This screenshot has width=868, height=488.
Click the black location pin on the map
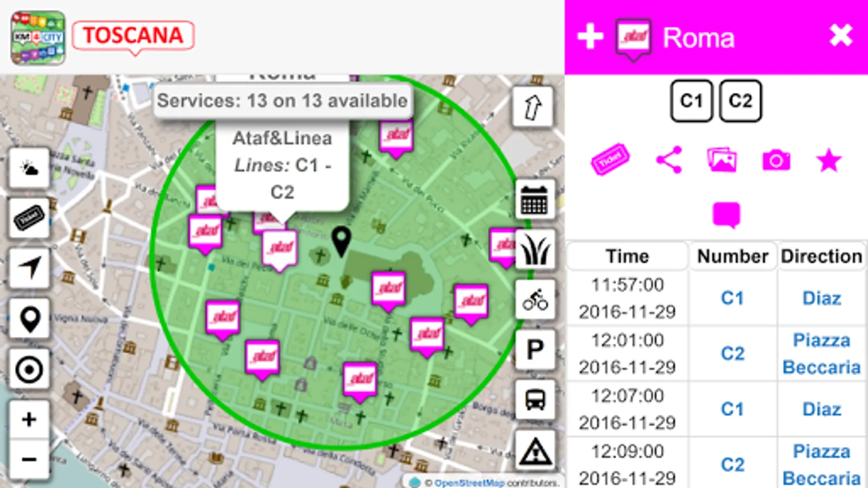click(341, 241)
